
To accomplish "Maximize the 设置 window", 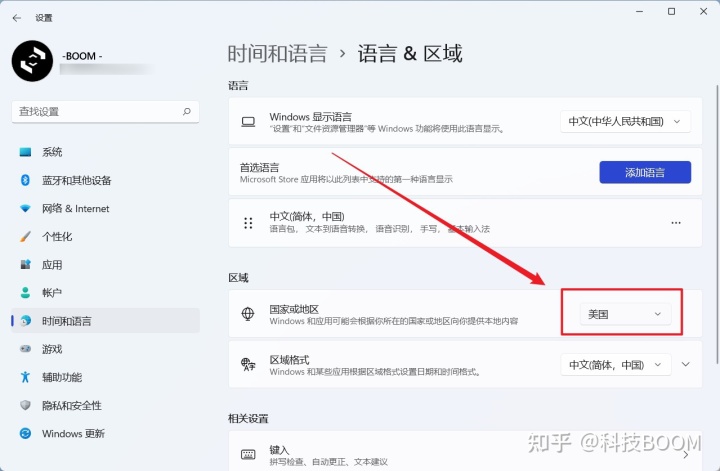I will click(x=671, y=11).
